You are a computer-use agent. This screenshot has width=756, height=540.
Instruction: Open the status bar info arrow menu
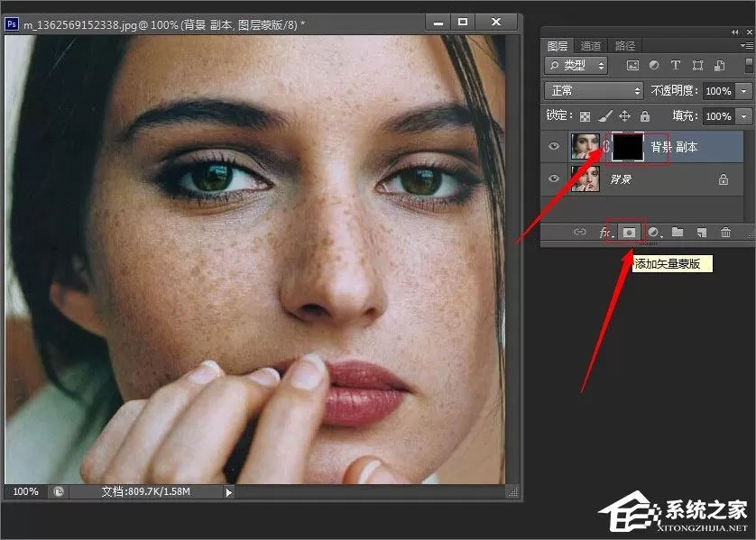tap(229, 492)
